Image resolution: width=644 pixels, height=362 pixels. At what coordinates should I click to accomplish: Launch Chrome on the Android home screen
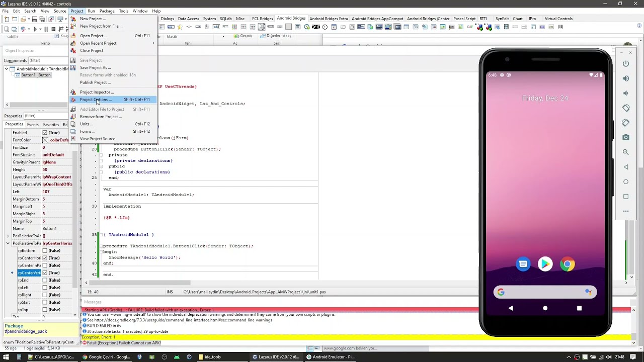click(x=567, y=264)
